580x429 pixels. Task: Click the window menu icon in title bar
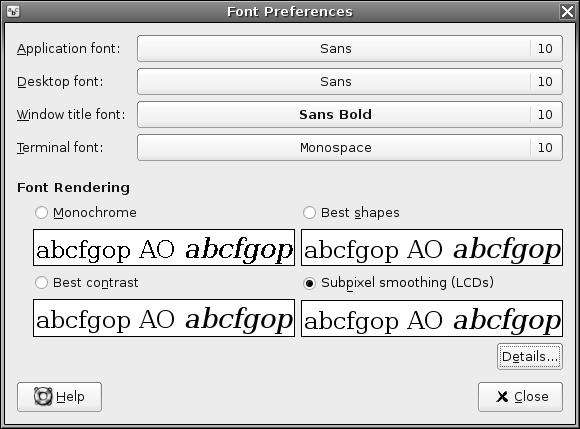click(x=13, y=11)
